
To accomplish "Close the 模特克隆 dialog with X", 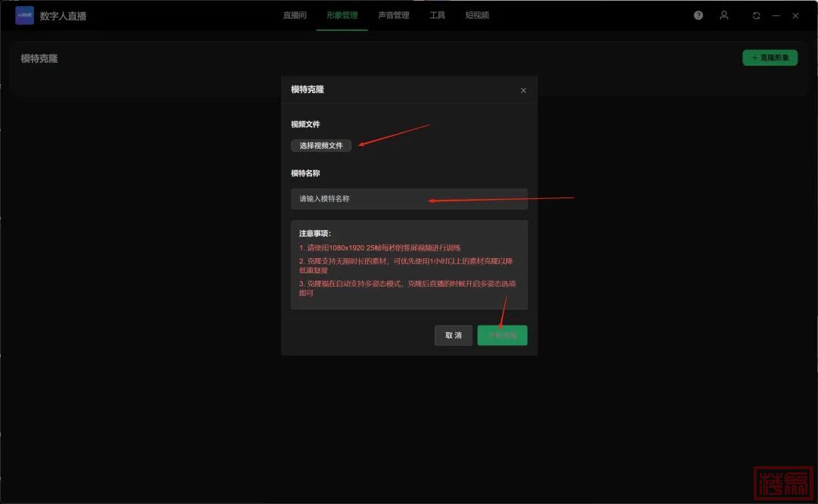I will [523, 91].
